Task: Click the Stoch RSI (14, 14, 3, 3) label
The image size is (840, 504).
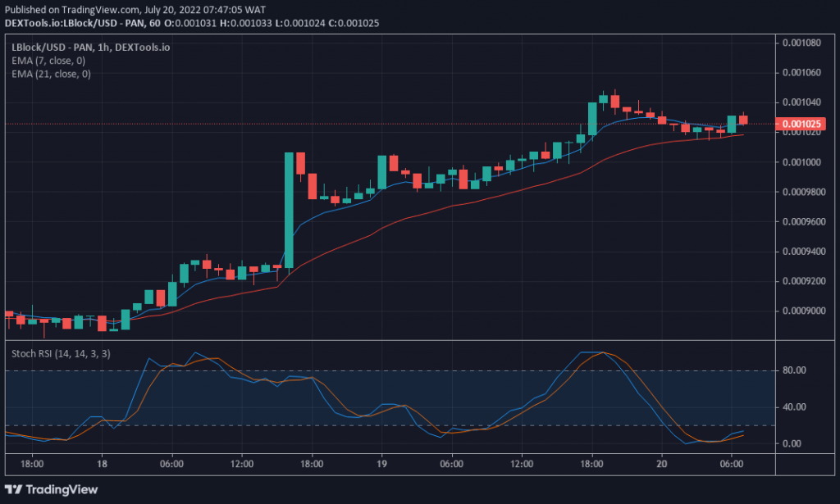Action: tap(60, 353)
